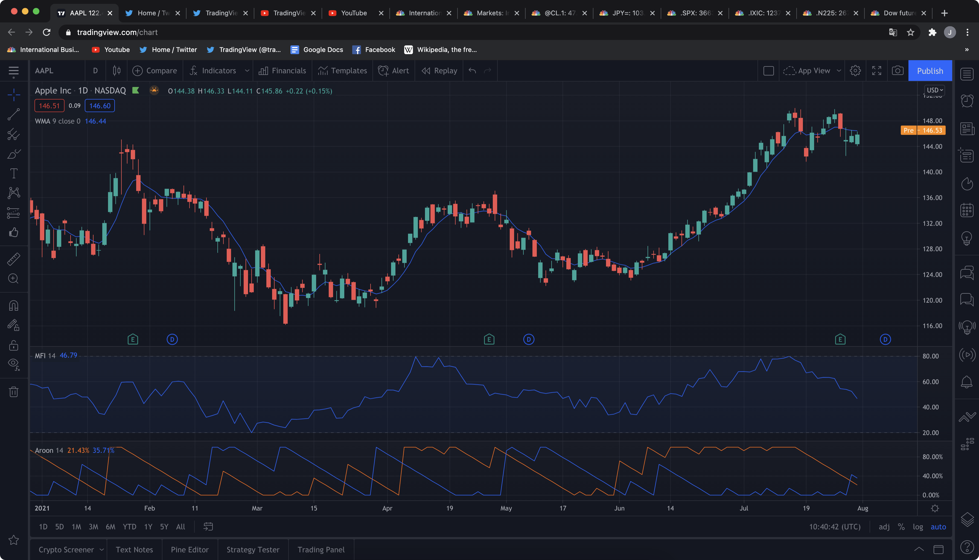Show more bookmarks chevron

[x=967, y=50]
